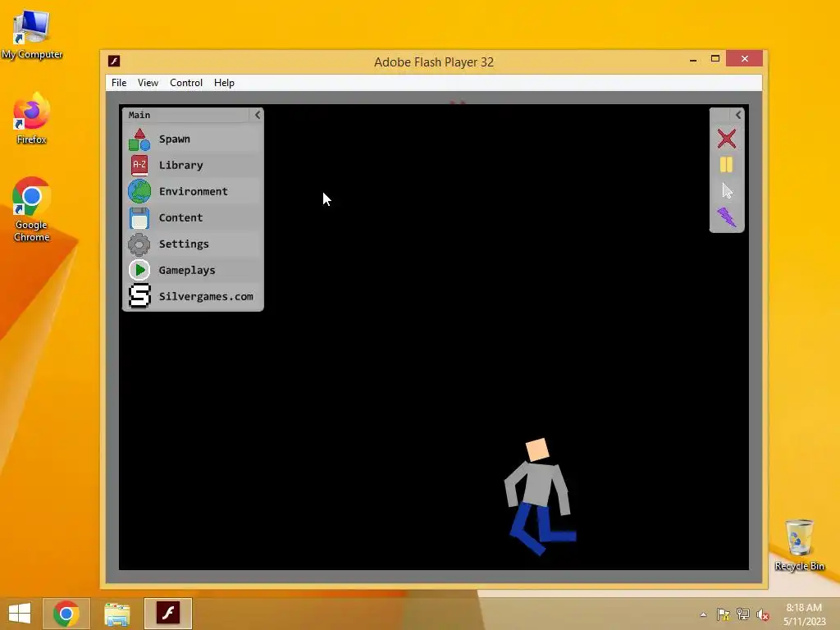Open the taskbar clock and date
The height and width of the screenshot is (630, 840).
tap(804, 614)
